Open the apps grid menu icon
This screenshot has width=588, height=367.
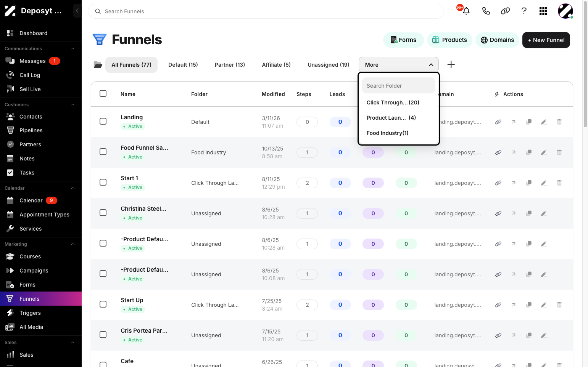pyautogui.click(x=543, y=11)
